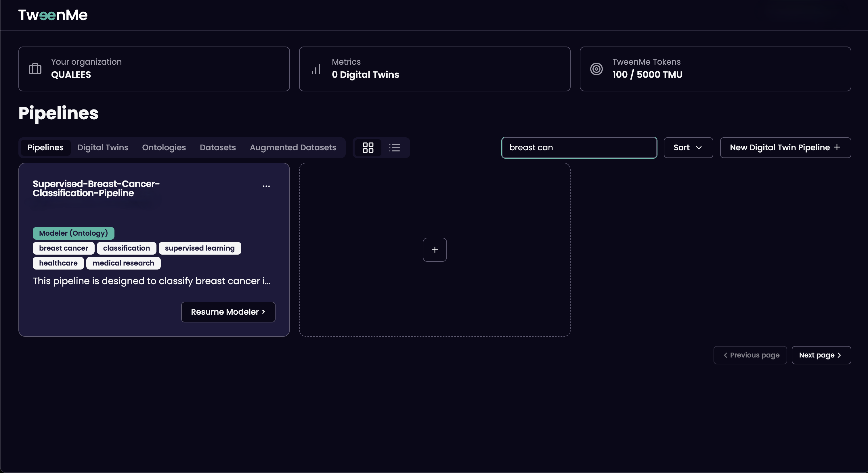Go to the Next page
868x473 pixels.
(x=821, y=355)
